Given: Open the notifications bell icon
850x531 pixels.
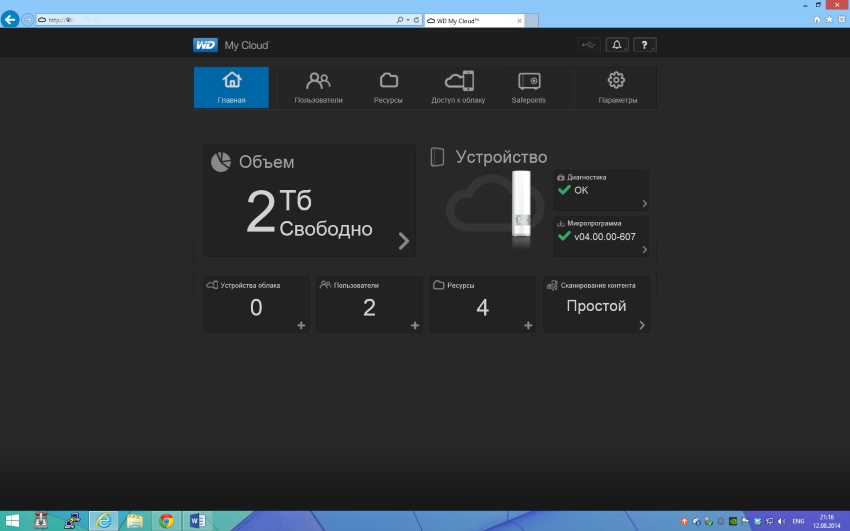Looking at the screenshot, I should pyautogui.click(x=617, y=45).
